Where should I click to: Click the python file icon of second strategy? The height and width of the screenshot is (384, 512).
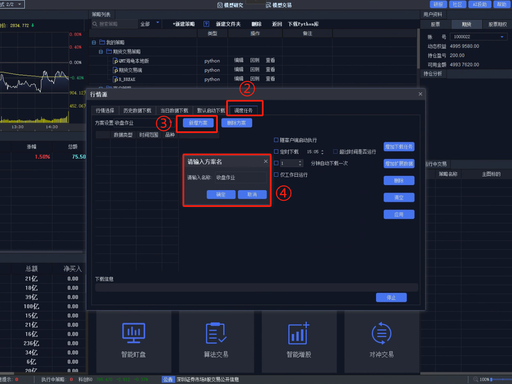click(116, 70)
